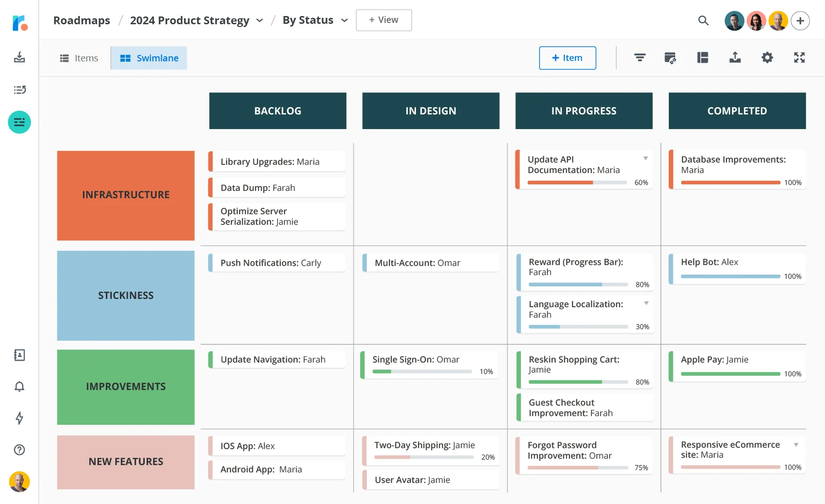Expand the 2024 Product Strategy dropdown
The height and width of the screenshot is (504, 825).
259,21
